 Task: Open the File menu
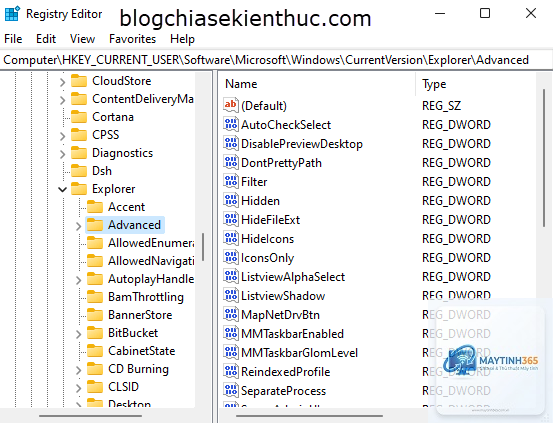13,38
